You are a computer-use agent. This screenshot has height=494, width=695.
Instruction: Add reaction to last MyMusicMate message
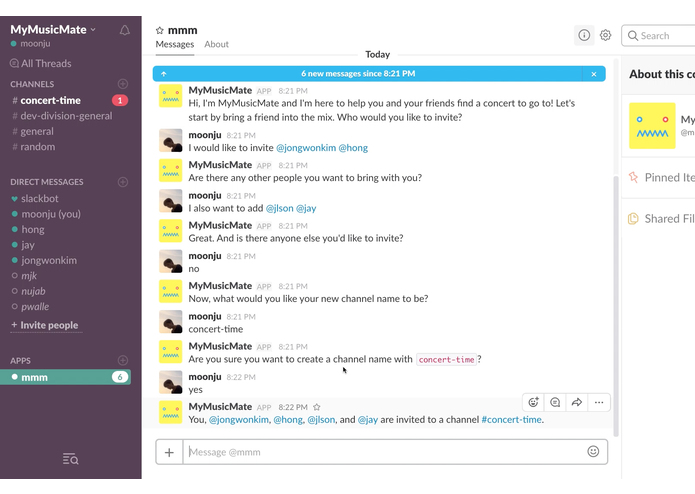pyautogui.click(x=533, y=402)
